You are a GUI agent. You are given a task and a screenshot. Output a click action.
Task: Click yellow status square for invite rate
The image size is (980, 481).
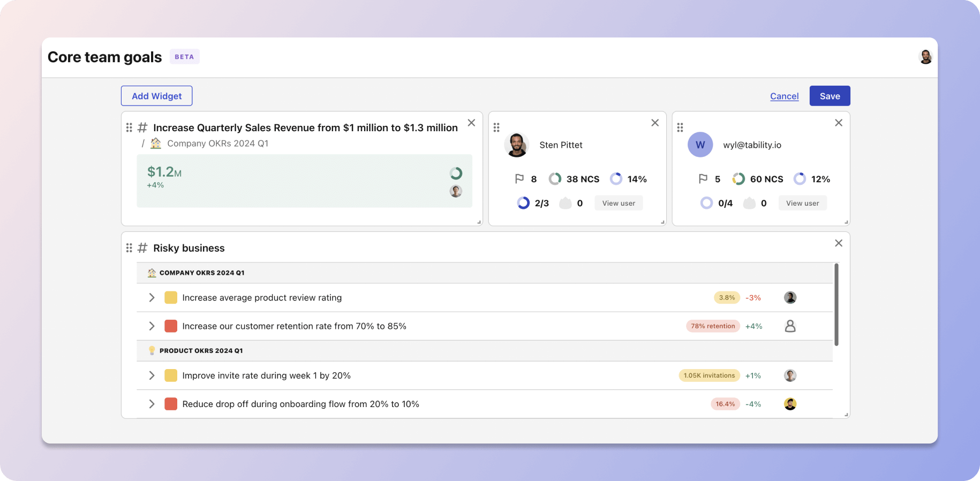(x=171, y=375)
